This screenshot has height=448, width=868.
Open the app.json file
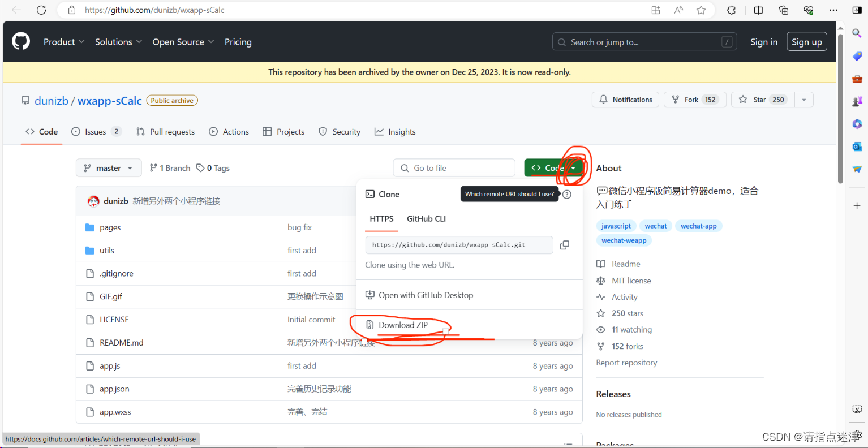[114, 389]
